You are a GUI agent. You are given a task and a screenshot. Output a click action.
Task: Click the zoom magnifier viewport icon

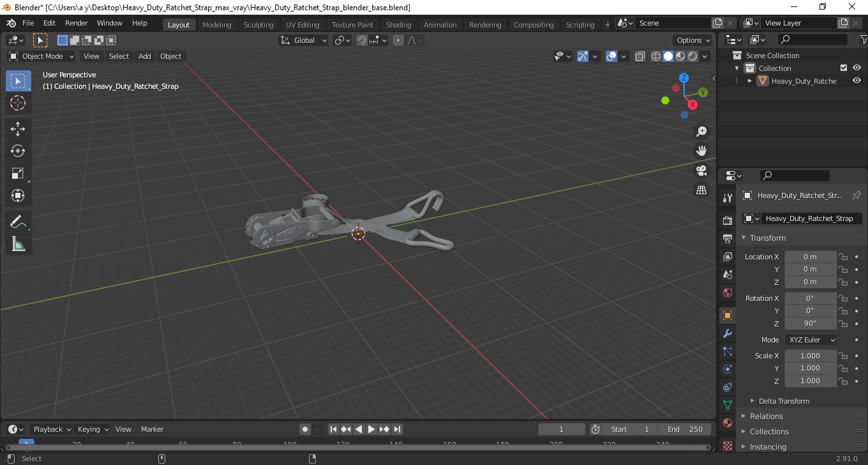[701, 132]
